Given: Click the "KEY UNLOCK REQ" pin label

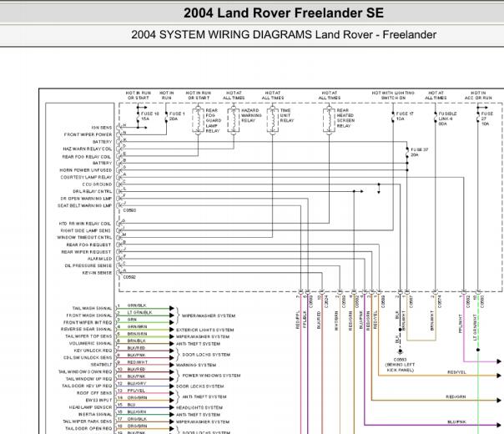Looking at the screenshot, I should tap(93, 351).
